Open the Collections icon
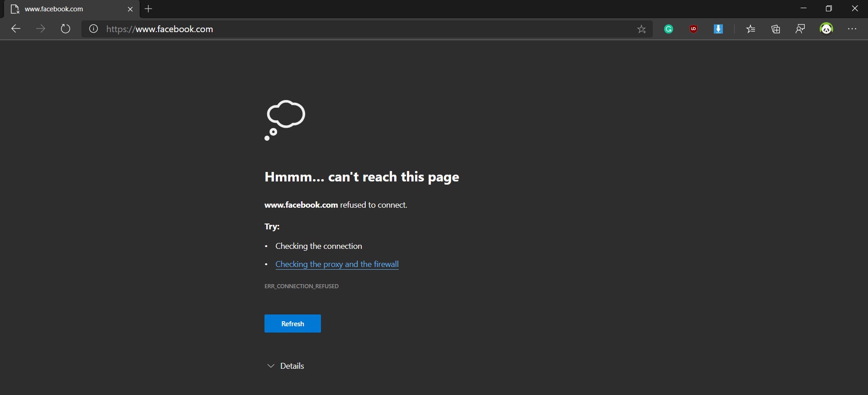The image size is (868, 395). tap(776, 29)
